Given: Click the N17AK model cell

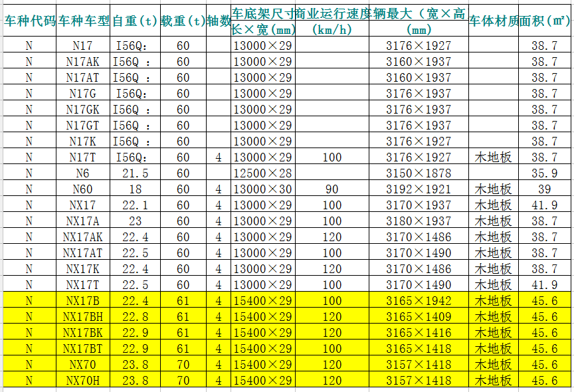Looking at the screenshot, I should [x=83, y=62].
